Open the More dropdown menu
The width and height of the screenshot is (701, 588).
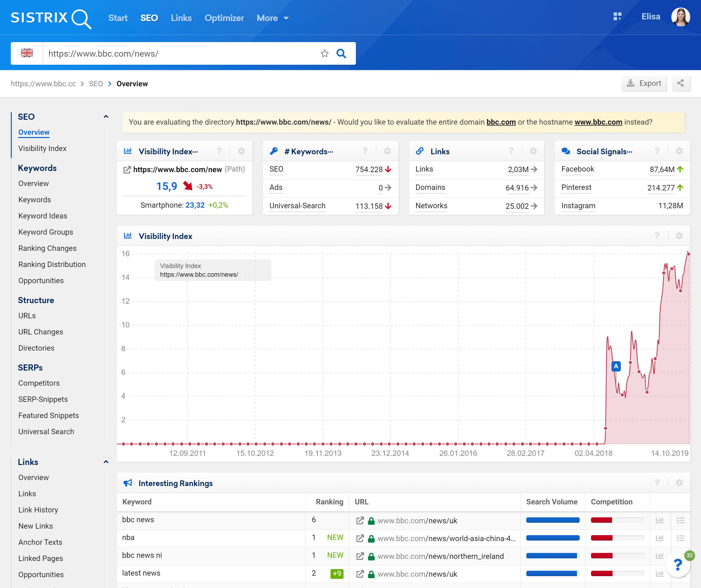(x=272, y=18)
